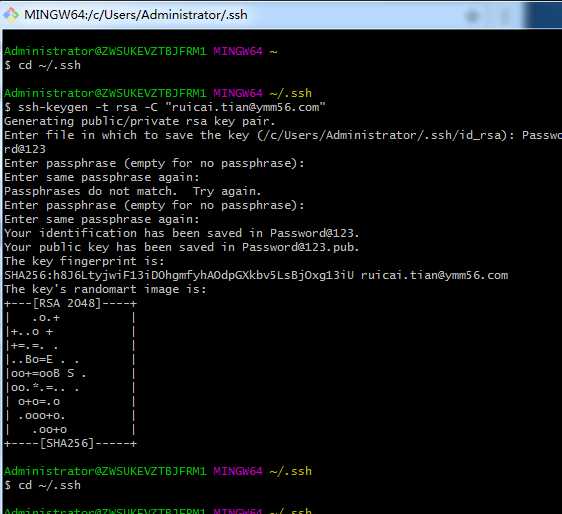Click the '..Bo=E . .' randomart row

coord(70,359)
